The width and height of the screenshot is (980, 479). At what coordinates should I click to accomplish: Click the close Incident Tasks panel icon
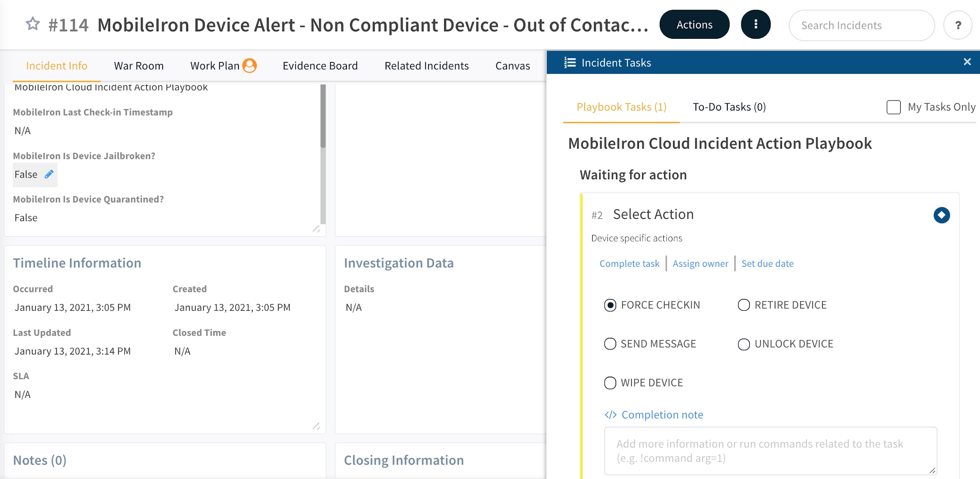tap(967, 62)
